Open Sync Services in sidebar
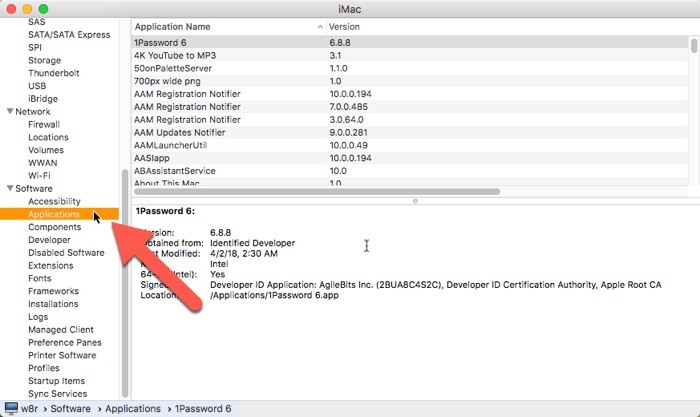The height and width of the screenshot is (417, 700). coord(58,394)
